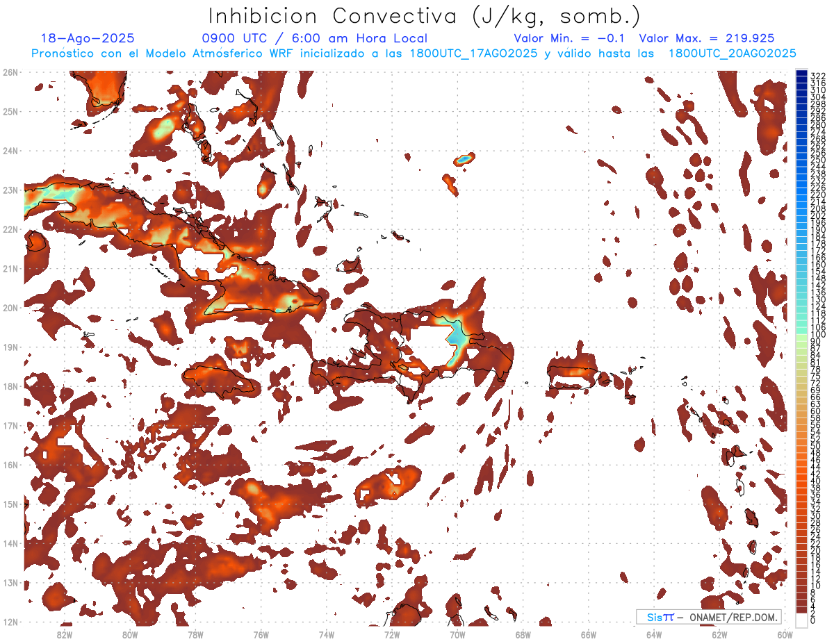Click the 25N latitude label
This screenshot has height=644, width=834.
10,111
